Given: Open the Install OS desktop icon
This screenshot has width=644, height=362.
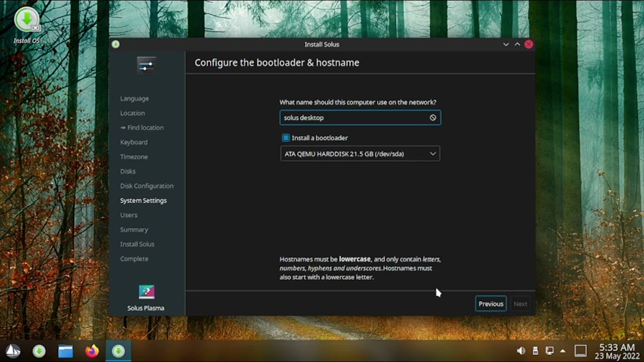Looking at the screenshot, I should (x=26, y=25).
